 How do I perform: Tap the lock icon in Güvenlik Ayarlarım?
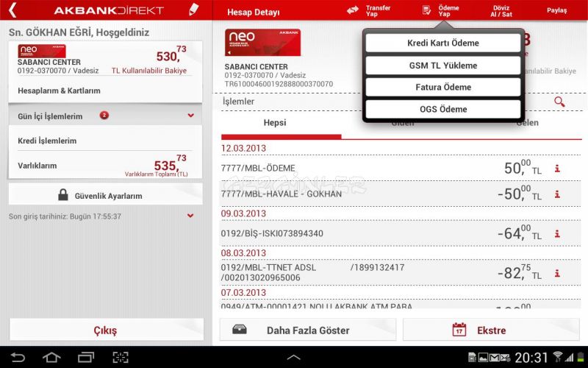[63, 194]
